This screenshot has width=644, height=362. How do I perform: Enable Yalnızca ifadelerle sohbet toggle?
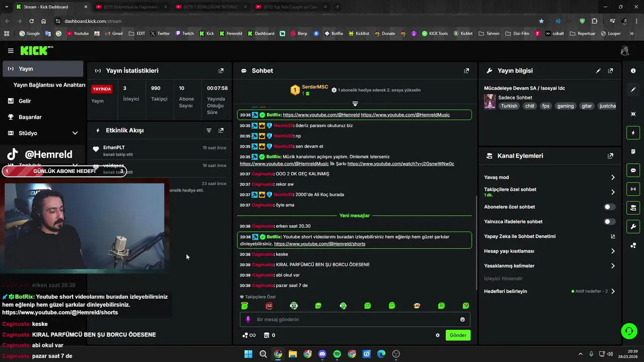click(609, 222)
